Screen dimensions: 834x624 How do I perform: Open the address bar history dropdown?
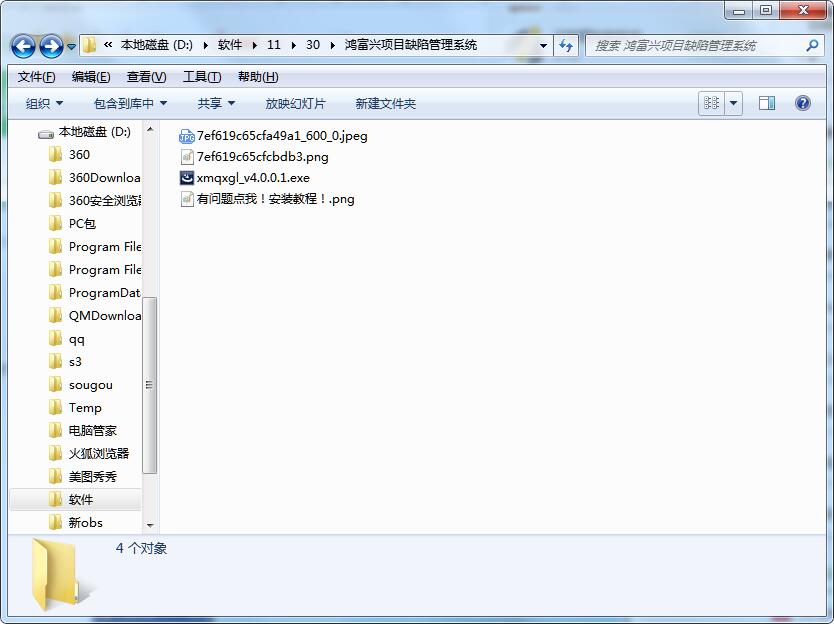544,46
